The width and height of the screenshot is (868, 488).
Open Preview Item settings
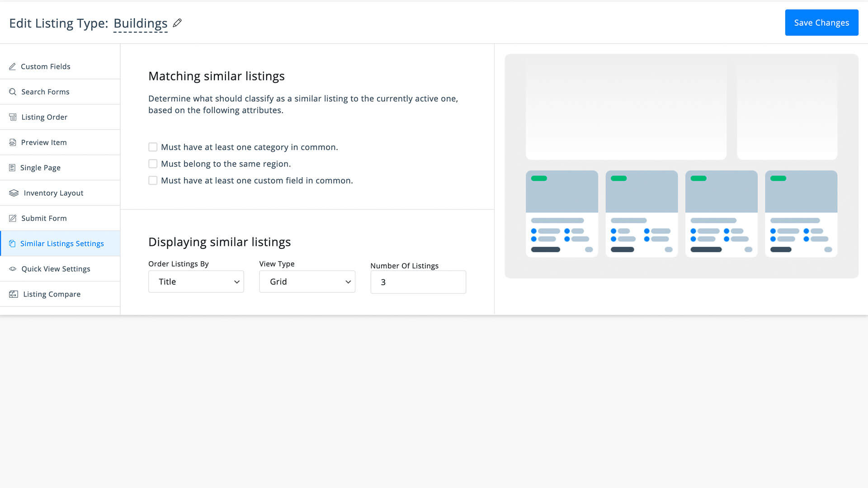pos(60,142)
